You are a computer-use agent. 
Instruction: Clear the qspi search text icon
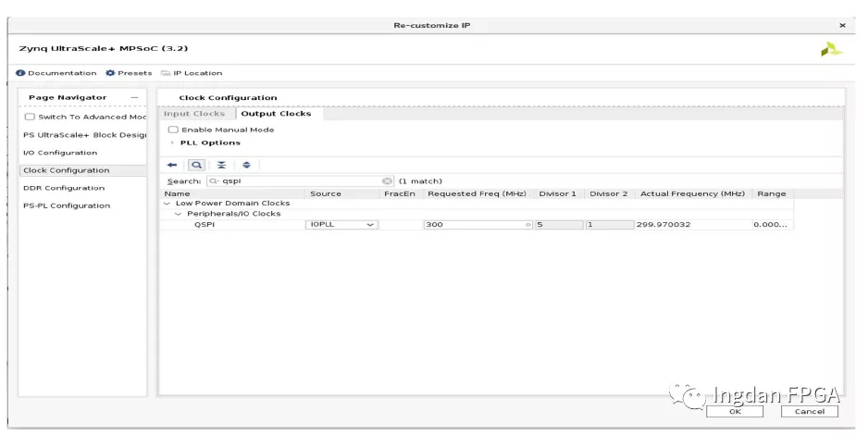(387, 181)
